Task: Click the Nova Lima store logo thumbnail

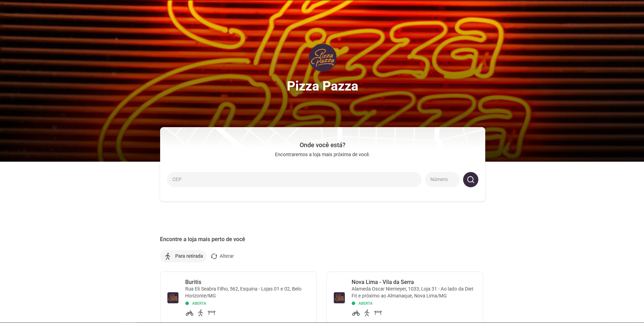Action: (x=339, y=297)
